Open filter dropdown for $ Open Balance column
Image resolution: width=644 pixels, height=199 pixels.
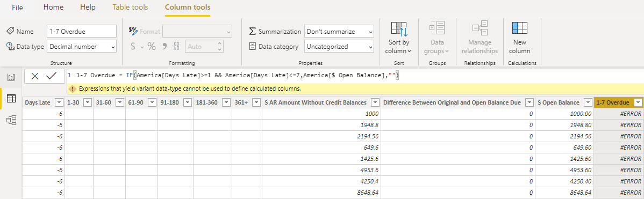pyautogui.click(x=588, y=102)
